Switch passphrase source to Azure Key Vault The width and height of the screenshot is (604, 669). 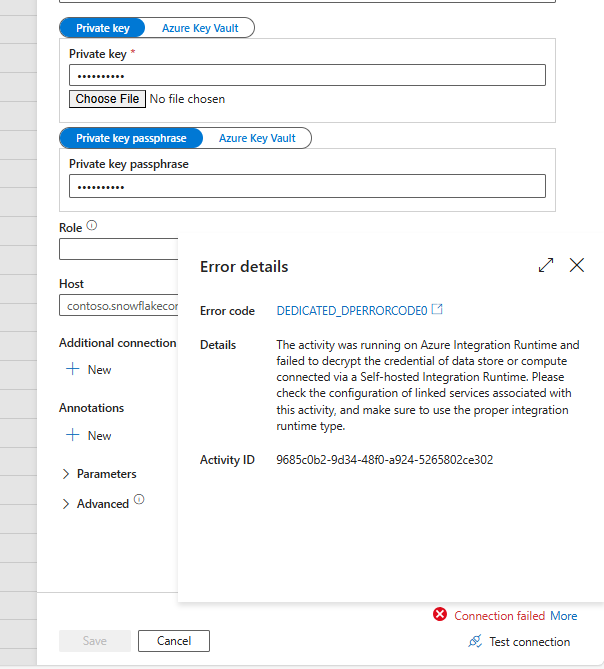[x=257, y=138]
